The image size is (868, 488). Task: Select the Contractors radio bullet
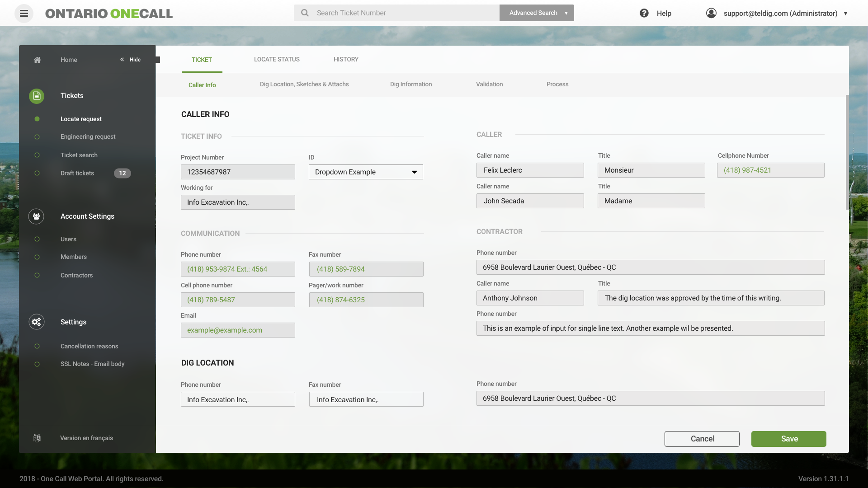[37, 275]
